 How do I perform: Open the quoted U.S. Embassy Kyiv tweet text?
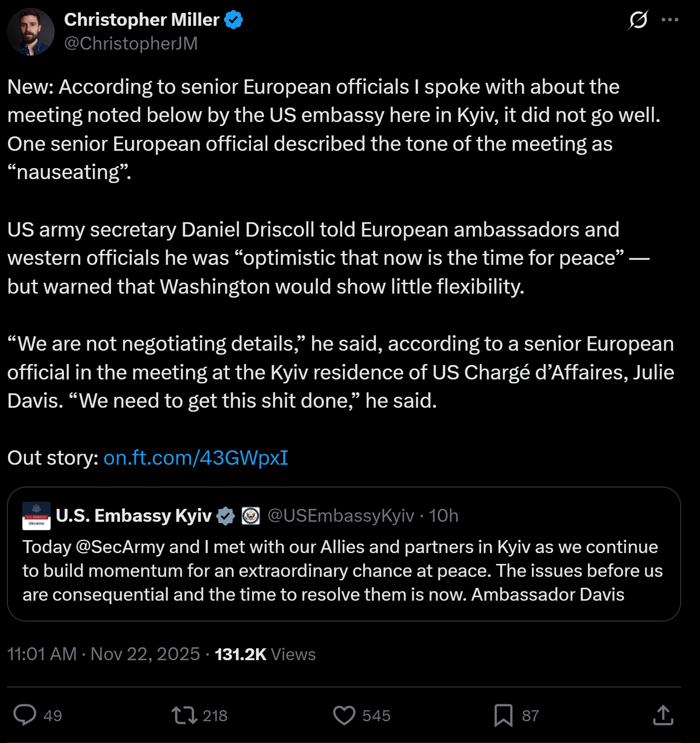point(342,570)
